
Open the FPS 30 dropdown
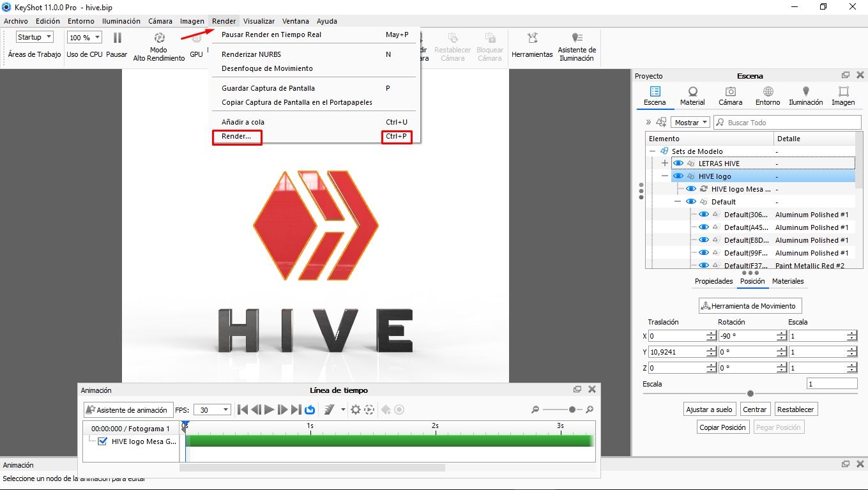click(x=213, y=410)
